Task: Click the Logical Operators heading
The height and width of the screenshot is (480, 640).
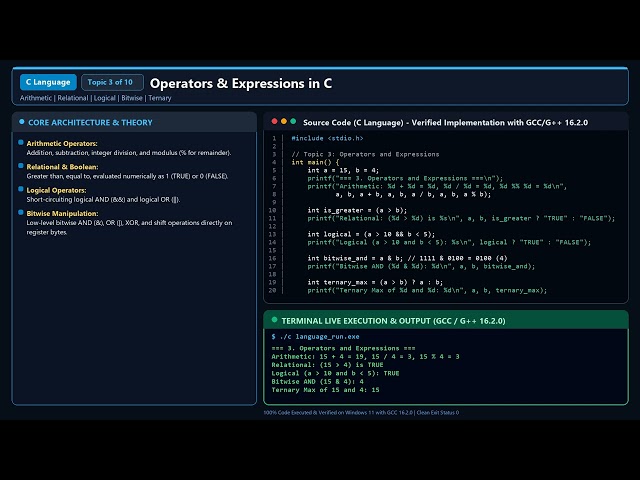Action: (x=56, y=190)
